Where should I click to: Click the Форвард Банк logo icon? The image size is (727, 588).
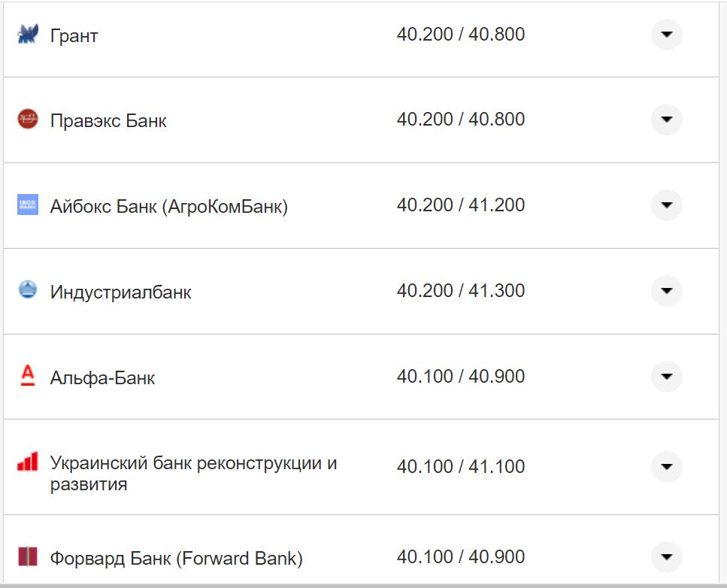pyautogui.click(x=26, y=557)
